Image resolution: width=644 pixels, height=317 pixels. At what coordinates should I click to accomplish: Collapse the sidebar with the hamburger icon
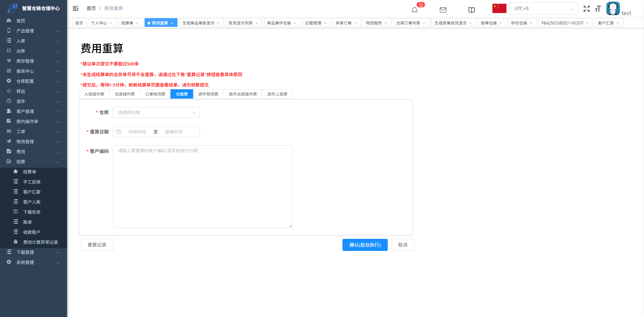coord(75,8)
